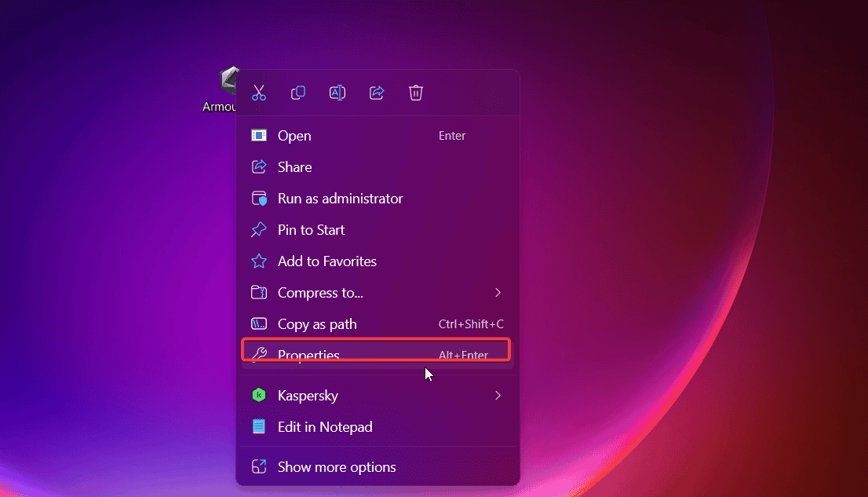Click the Notepad icon beside Edit in Notepad
The image size is (868, 497).
pyautogui.click(x=258, y=426)
